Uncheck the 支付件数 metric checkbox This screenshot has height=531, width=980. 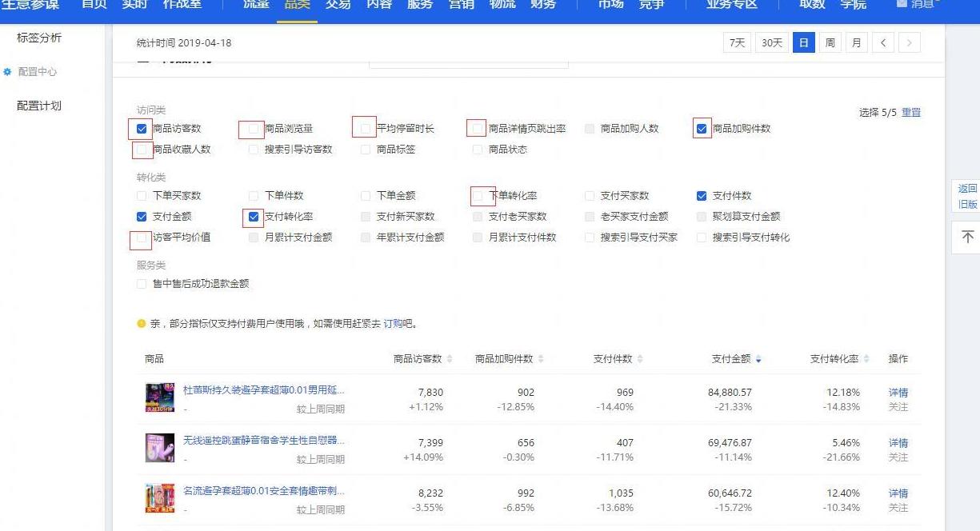pos(702,195)
